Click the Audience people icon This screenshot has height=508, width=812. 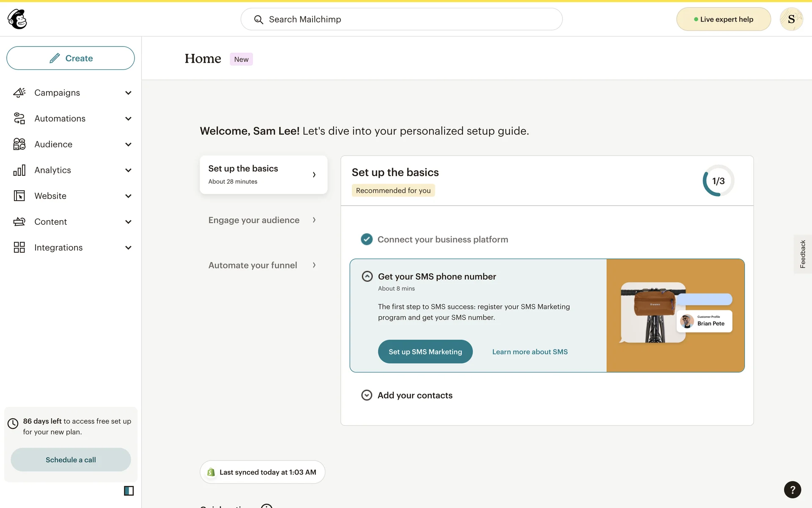[x=19, y=144]
